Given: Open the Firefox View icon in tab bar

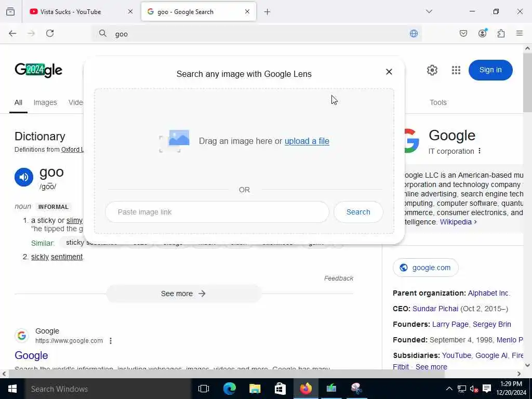Looking at the screenshot, I should click(x=10, y=12).
